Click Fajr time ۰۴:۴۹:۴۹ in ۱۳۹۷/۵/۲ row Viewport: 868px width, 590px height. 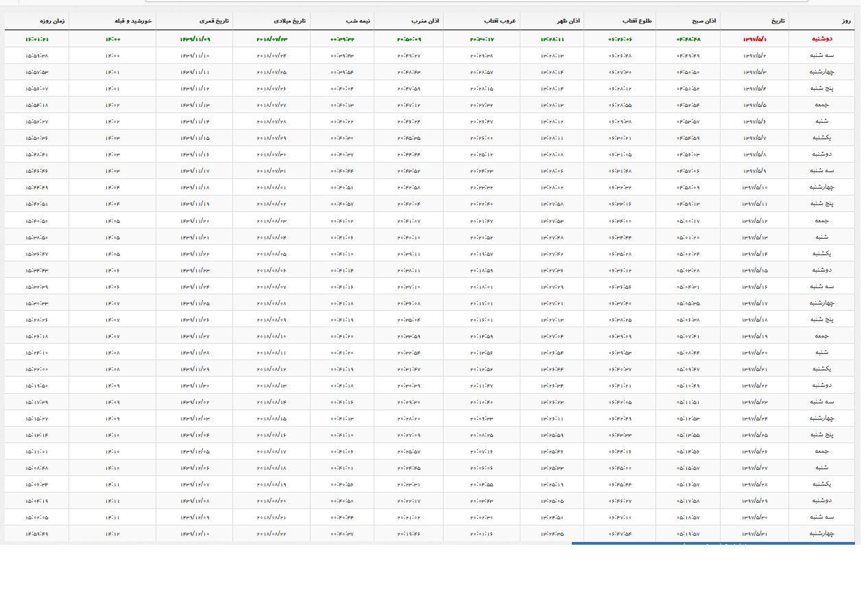point(688,56)
